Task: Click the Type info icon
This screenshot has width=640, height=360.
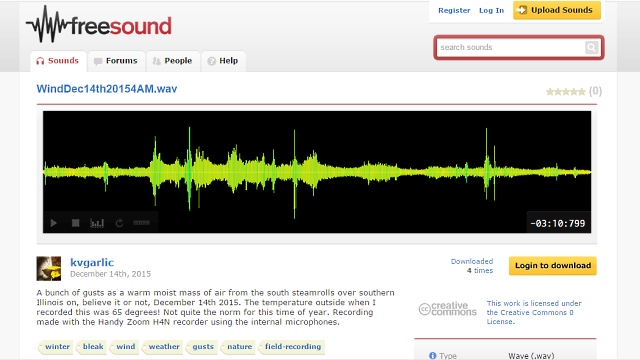Action: pos(433,356)
